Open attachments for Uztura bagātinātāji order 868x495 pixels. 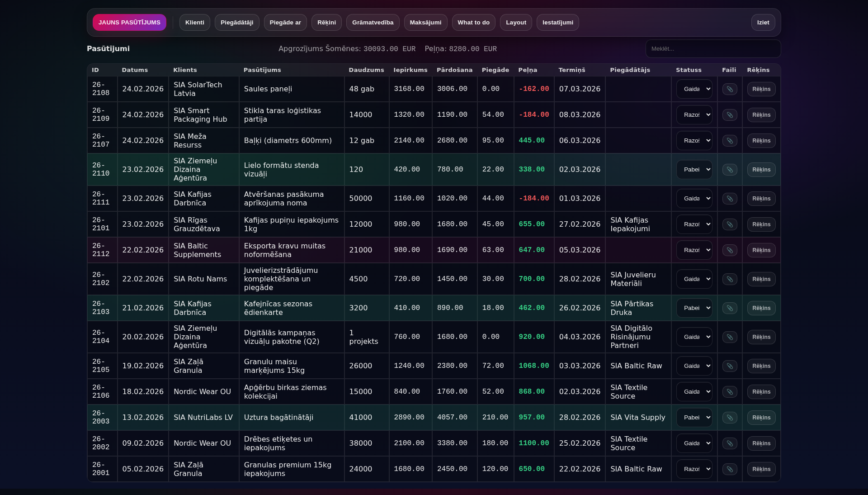coord(730,418)
